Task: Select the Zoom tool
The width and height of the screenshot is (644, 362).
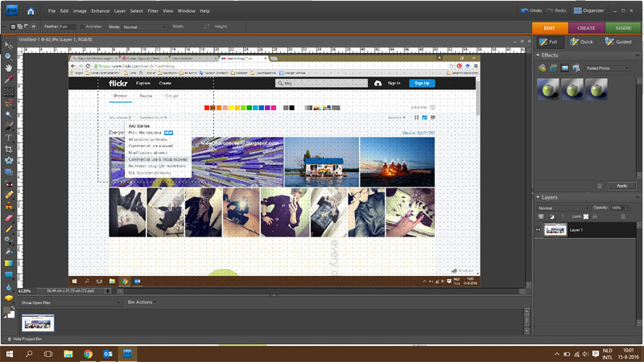Action: pyautogui.click(x=9, y=56)
